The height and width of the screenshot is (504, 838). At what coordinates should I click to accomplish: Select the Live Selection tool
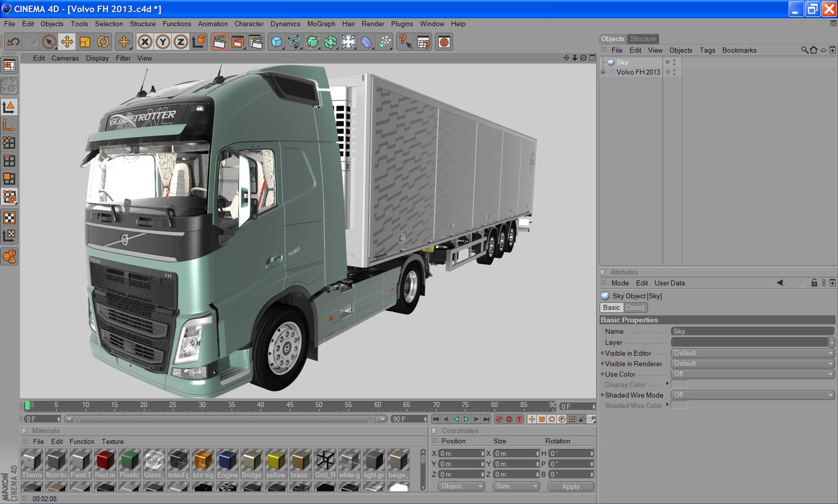pos(49,42)
